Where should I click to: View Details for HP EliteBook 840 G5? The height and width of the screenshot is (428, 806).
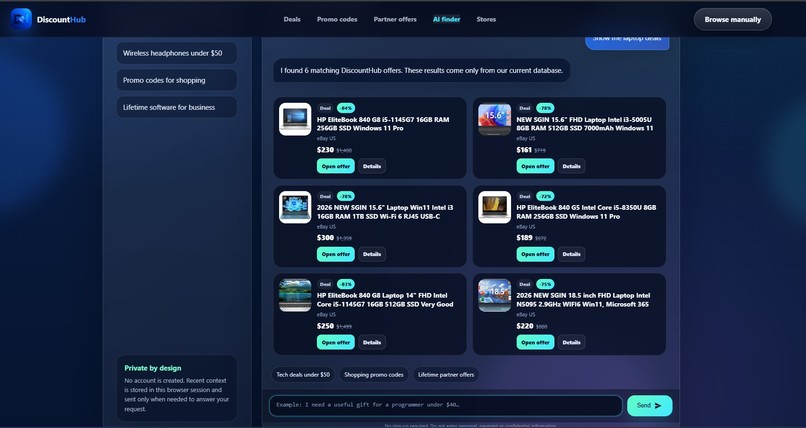[572, 254]
